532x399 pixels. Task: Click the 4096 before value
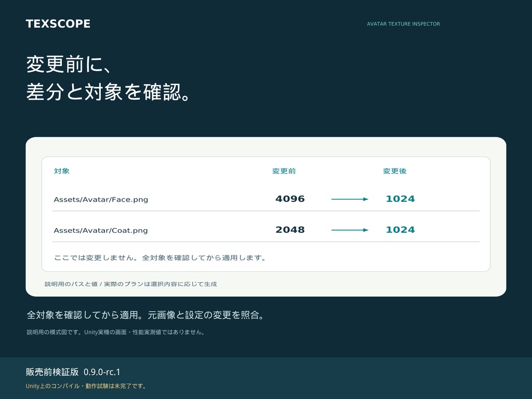(290, 199)
